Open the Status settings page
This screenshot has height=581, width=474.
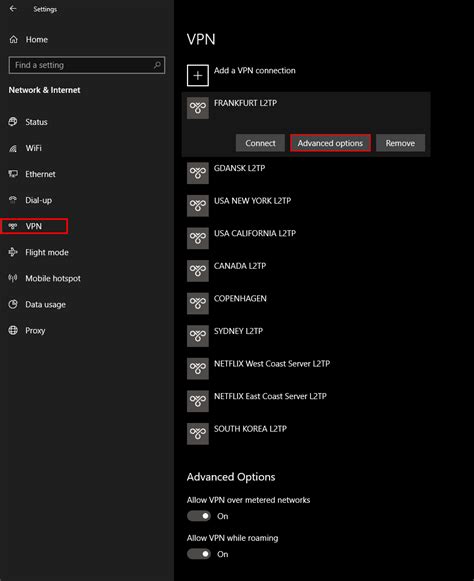(36, 122)
